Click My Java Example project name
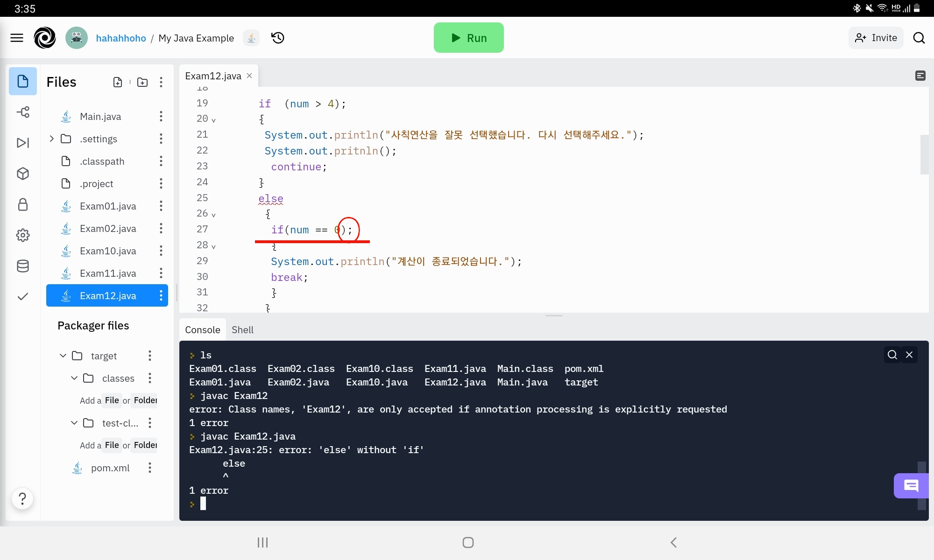This screenshot has width=934, height=560. click(x=196, y=38)
